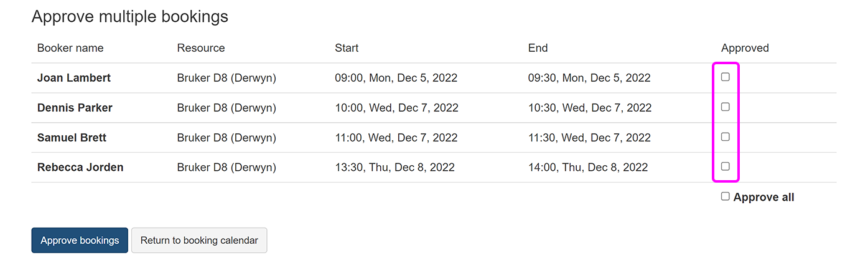Tick the Approved checkbox for Joan Lambert
This screenshot has height=278, width=868.
click(x=725, y=77)
